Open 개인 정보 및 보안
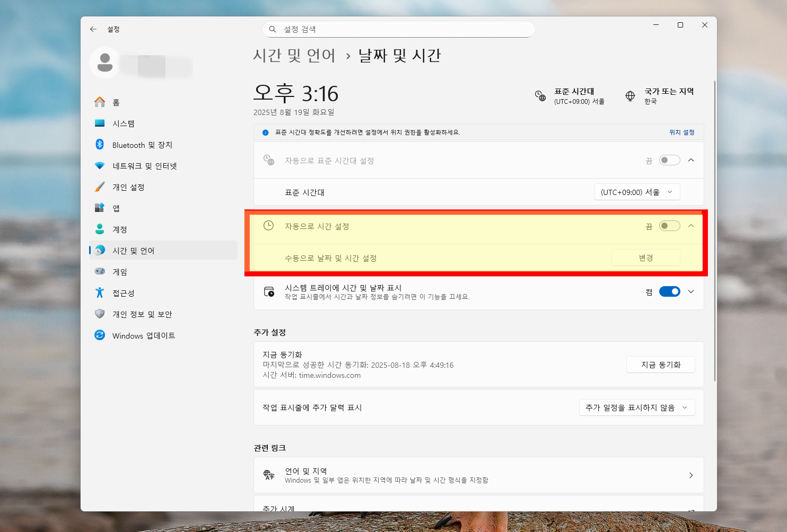This screenshot has width=787, height=532. coord(163,314)
